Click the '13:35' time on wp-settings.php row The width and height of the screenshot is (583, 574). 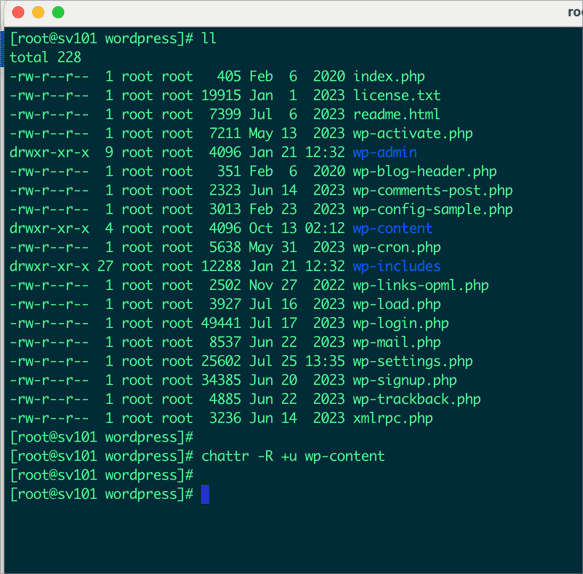(325, 361)
